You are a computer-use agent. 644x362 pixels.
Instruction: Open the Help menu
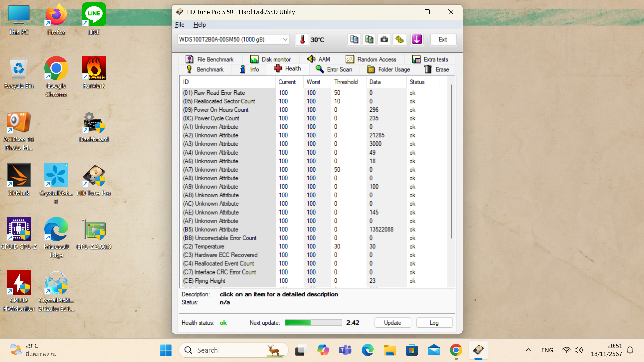[x=199, y=25]
